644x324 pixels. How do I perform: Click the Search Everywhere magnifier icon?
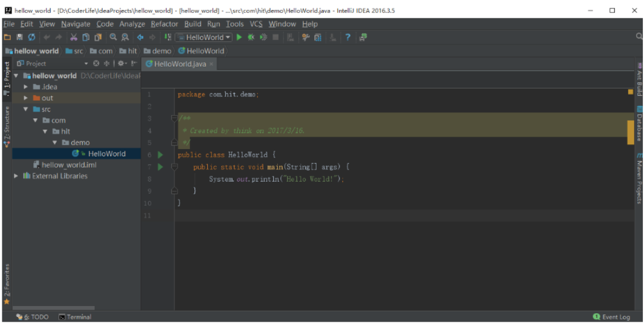[x=639, y=36]
